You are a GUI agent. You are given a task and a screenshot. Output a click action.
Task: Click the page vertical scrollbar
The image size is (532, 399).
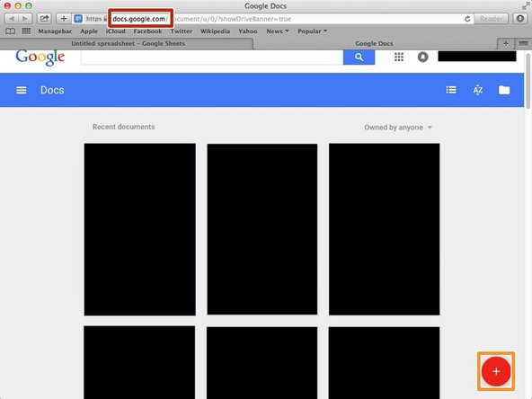point(528,81)
